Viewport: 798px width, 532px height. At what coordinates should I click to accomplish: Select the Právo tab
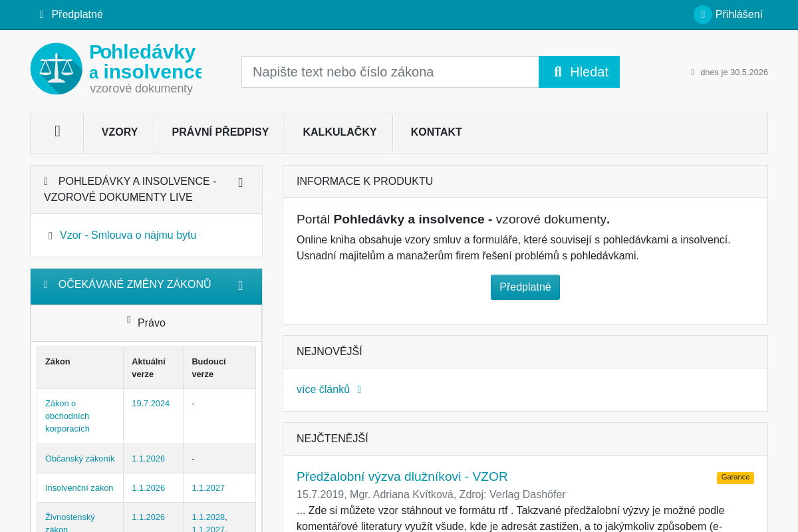pos(146,323)
